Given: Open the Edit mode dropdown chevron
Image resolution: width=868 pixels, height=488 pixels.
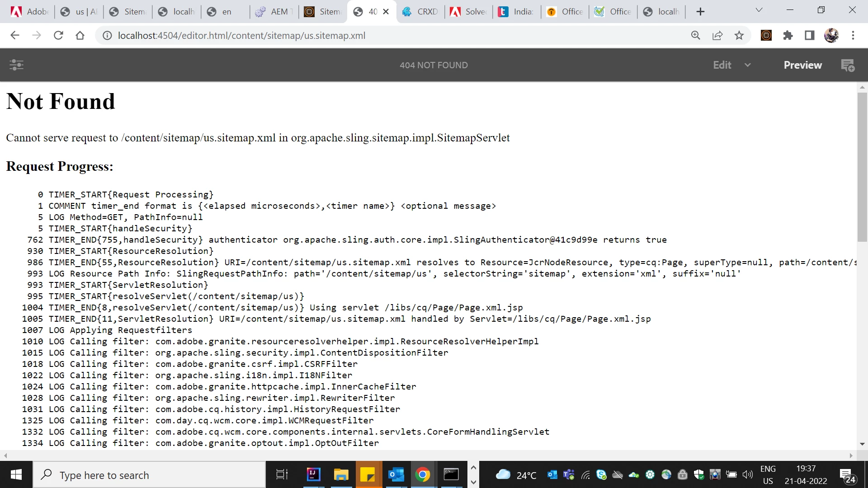Looking at the screenshot, I should point(748,65).
